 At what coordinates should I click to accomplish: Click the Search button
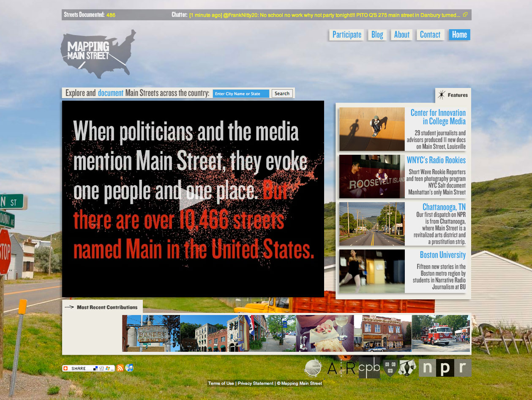coord(282,93)
